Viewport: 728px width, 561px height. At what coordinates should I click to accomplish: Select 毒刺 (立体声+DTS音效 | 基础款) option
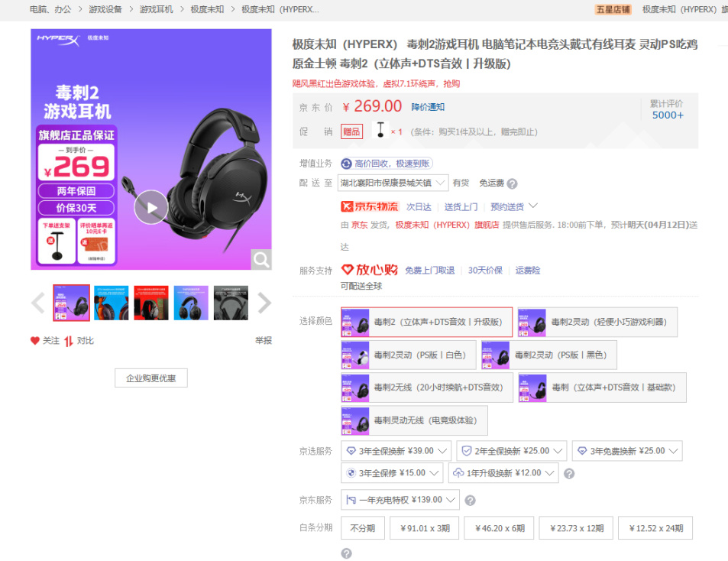click(x=602, y=388)
